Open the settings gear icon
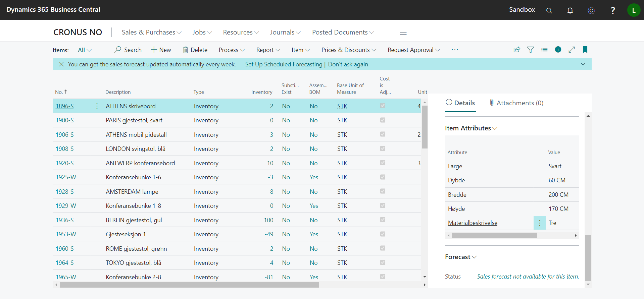This screenshot has width=644, height=299. [591, 10]
